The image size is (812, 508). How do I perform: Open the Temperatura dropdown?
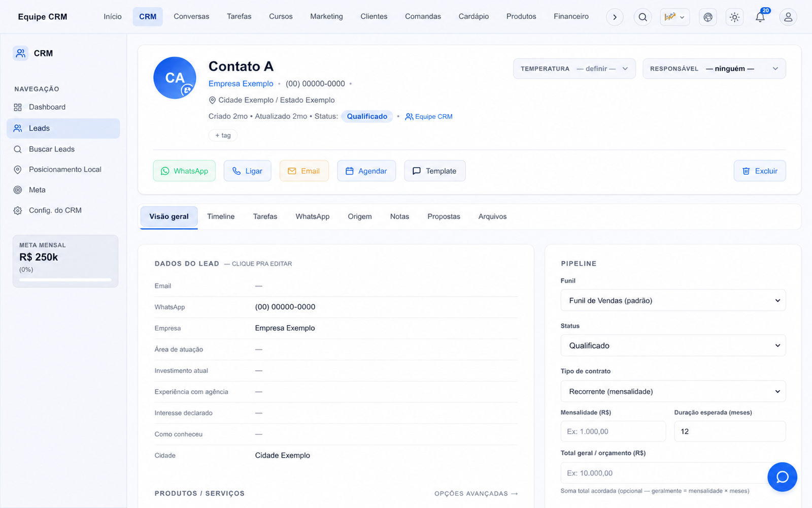(574, 69)
